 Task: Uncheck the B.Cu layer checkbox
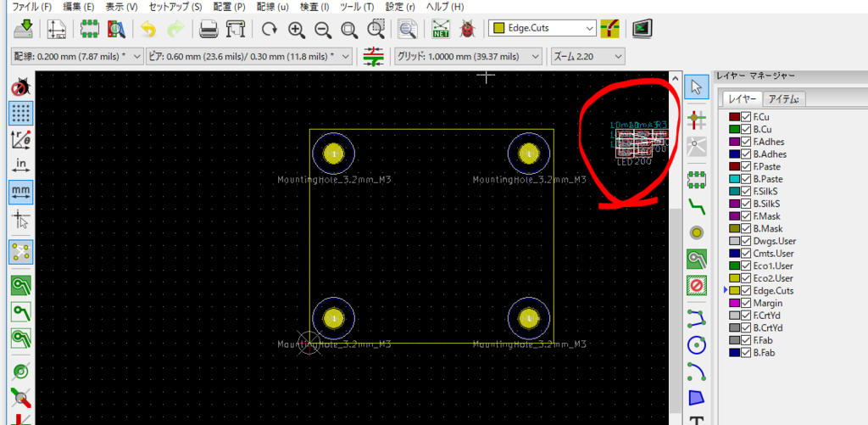[x=746, y=130]
